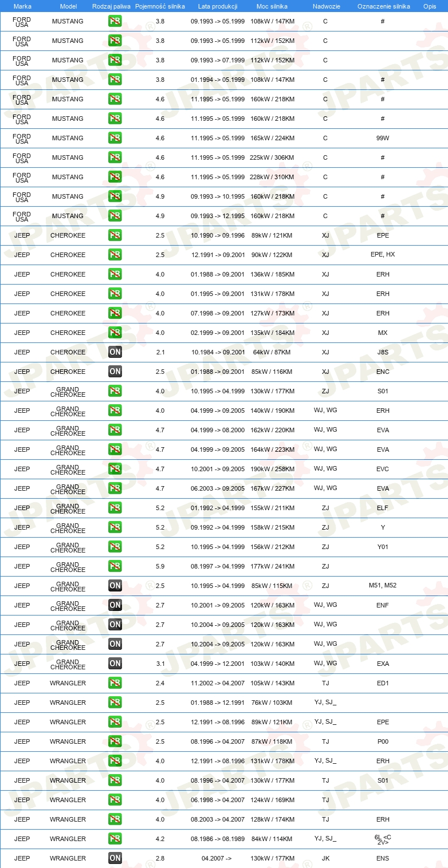
Task: Click the ON diesel icon for Cherokee ENC
Action: tap(115, 372)
